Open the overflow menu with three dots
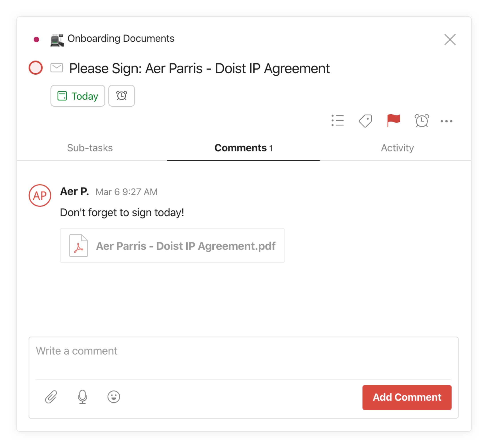The image size is (488, 448). click(x=446, y=121)
